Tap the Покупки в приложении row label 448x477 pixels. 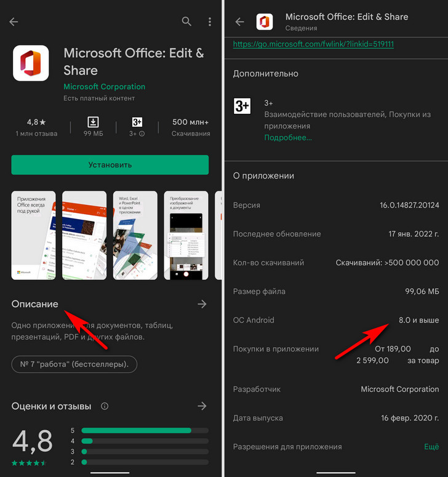point(276,349)
